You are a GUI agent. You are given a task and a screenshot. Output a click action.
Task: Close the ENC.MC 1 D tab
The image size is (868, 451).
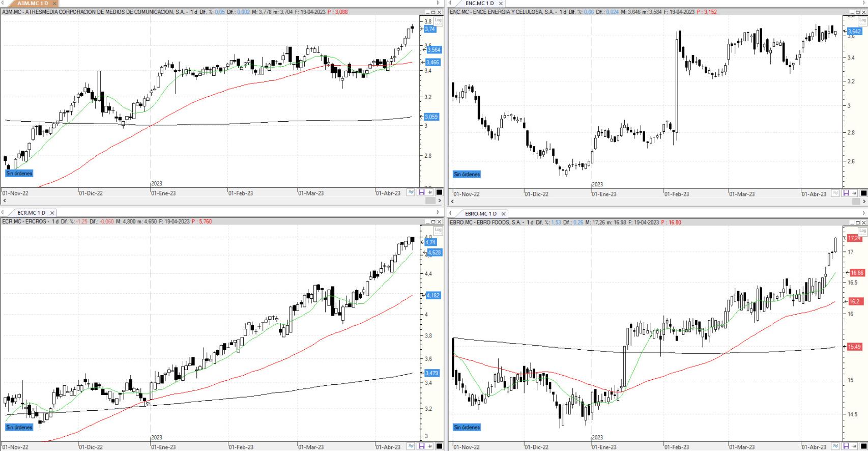pyautogui.click(x=501, y=4)
